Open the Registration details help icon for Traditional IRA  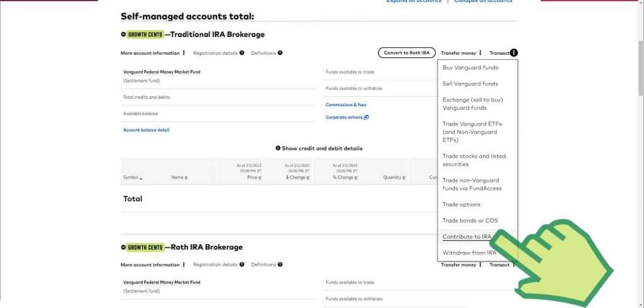pyautogui.click(x=242, y=53)
